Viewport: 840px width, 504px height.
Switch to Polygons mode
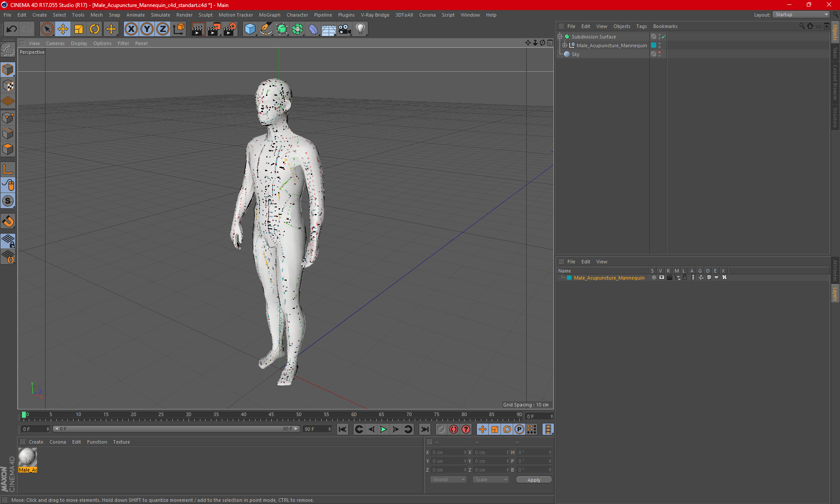(x=8, y=149)
